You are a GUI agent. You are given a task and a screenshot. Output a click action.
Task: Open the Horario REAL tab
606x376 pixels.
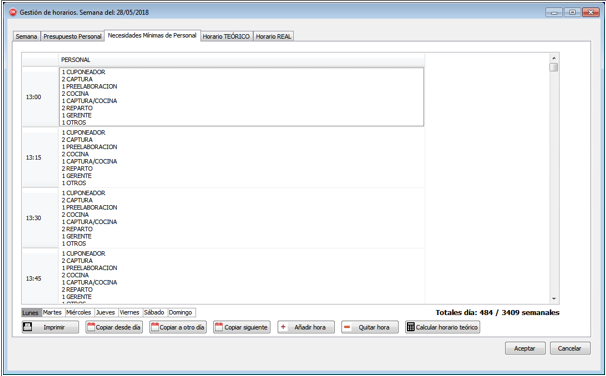click(x=273, y=36)
